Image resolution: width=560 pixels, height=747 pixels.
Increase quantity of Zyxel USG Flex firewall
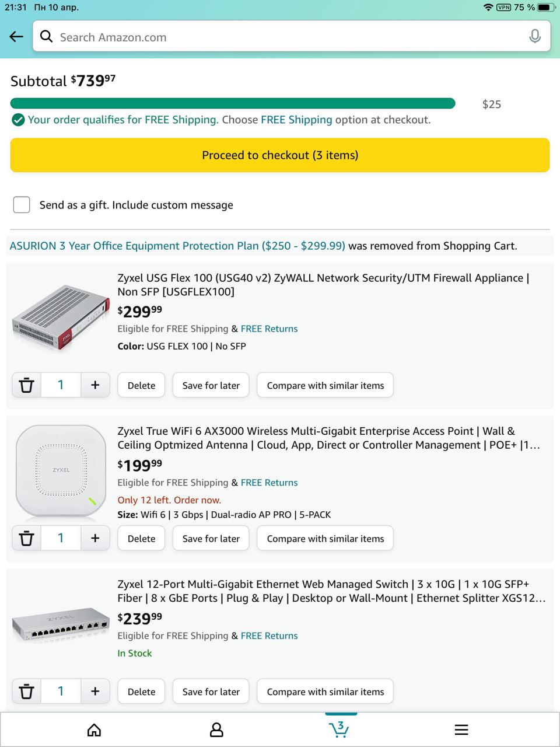[95, 385]
